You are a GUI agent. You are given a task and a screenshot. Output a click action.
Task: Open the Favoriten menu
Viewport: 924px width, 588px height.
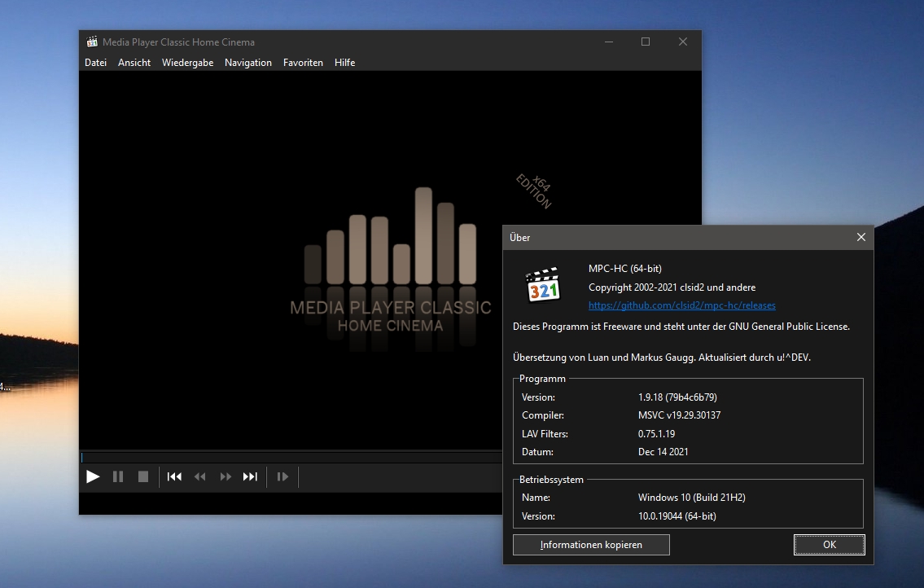coord(303,63)
